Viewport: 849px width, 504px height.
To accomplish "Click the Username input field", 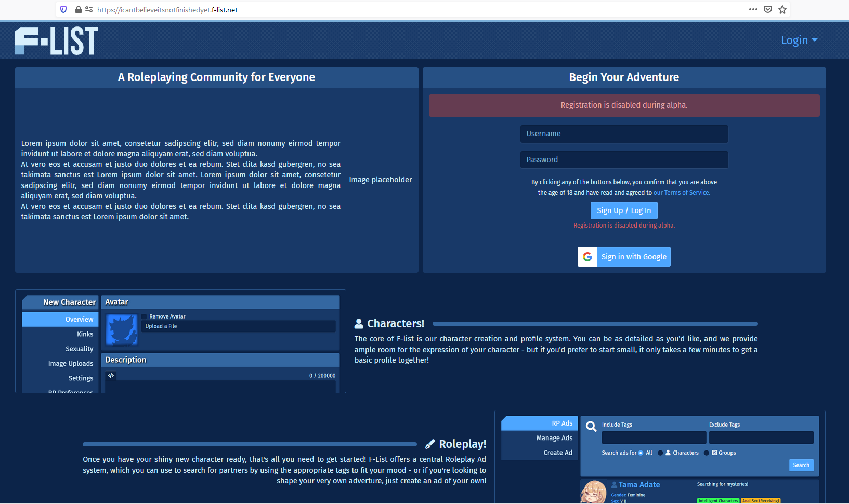I will (x=624, y=134).
